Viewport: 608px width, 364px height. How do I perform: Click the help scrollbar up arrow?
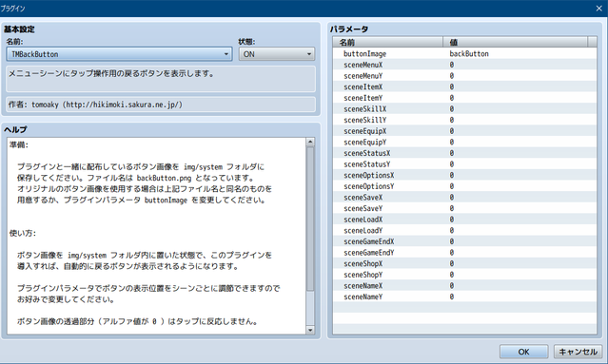pos(310,142)
